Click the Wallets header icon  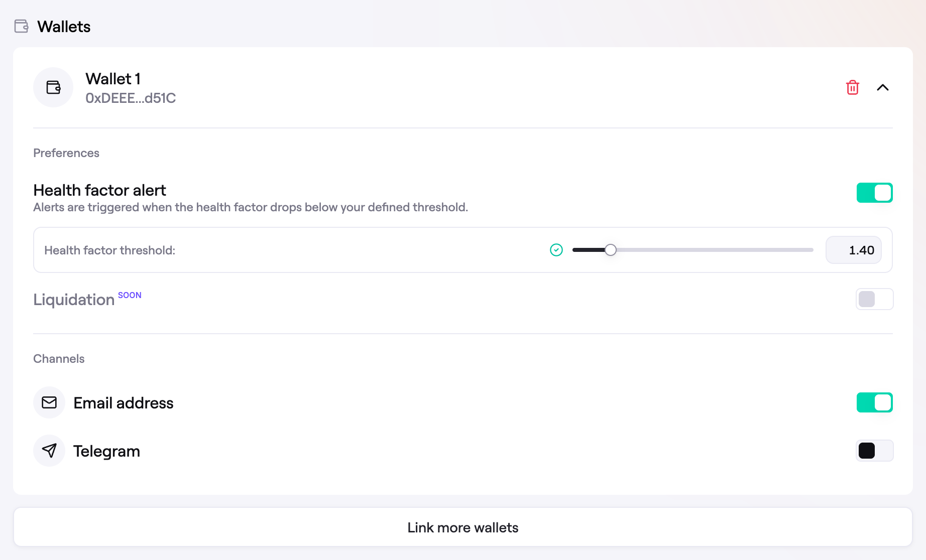tap(22, 26)
